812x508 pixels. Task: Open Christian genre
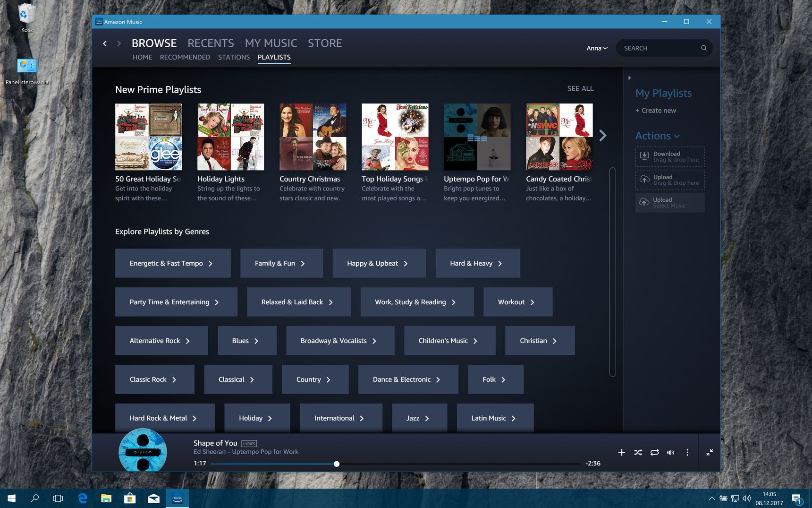click(540, 341)
